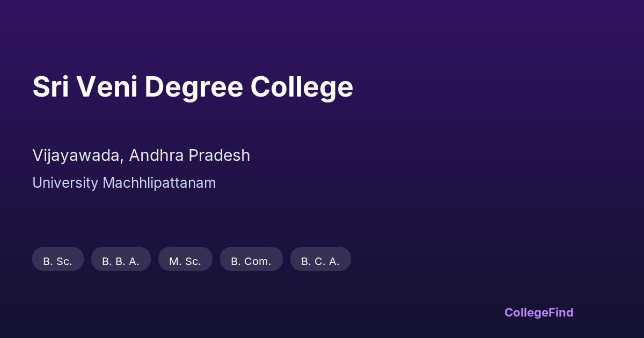Click the word Degree in the title
The image size is (644, 338).
pyautogui.click(x=194, y=87)
